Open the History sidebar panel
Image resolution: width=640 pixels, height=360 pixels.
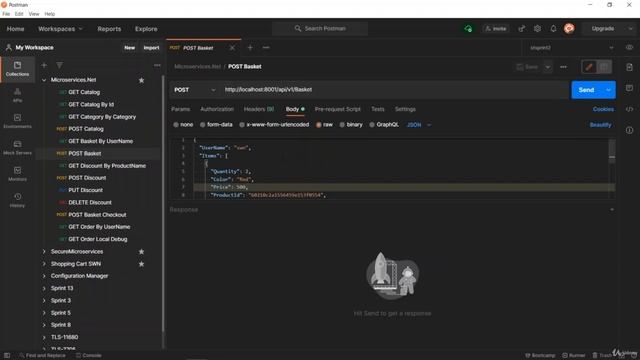tap(17, 200)
